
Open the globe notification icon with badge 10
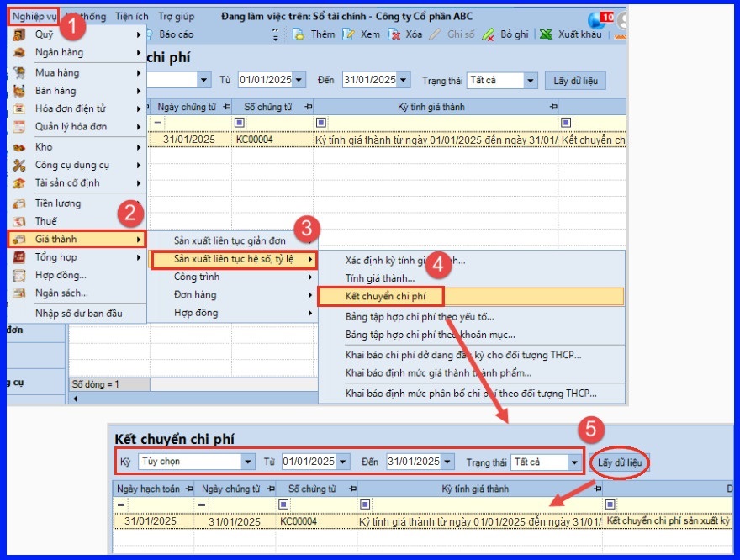point(597,19)
